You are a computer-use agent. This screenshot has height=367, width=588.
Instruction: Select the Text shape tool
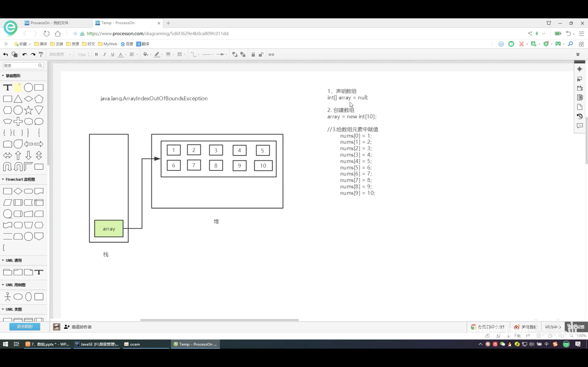point(8,87)
